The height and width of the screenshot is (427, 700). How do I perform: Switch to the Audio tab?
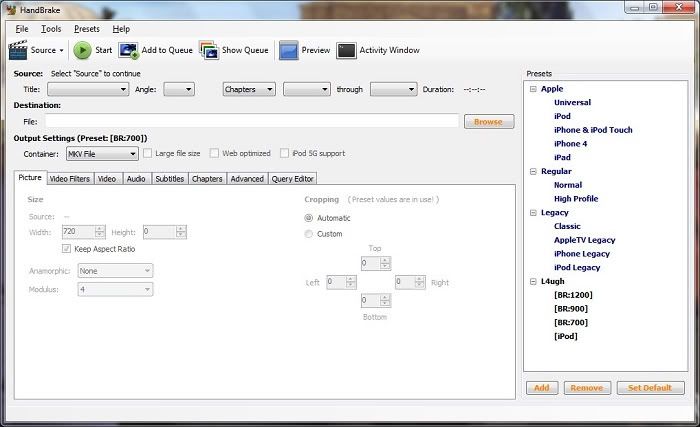click(136, 179)
